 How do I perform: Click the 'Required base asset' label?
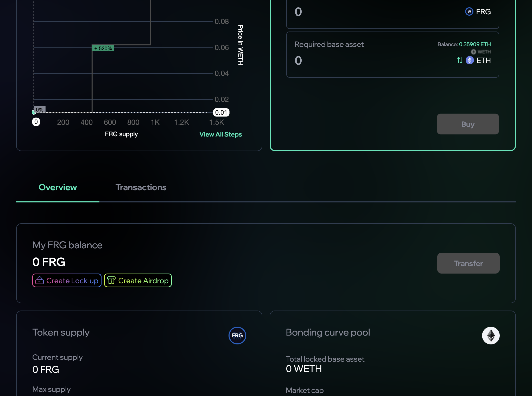(x=329, y=44)
